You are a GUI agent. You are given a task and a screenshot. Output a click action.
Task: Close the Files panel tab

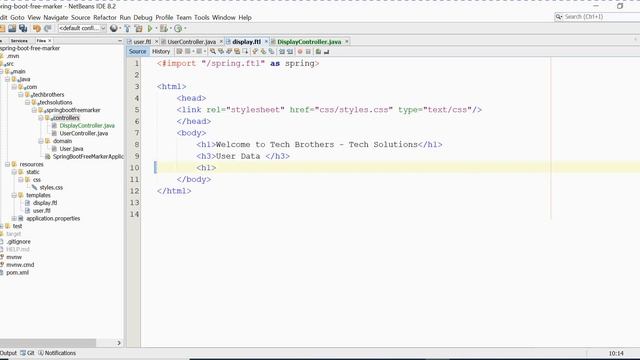coord(50,41)
